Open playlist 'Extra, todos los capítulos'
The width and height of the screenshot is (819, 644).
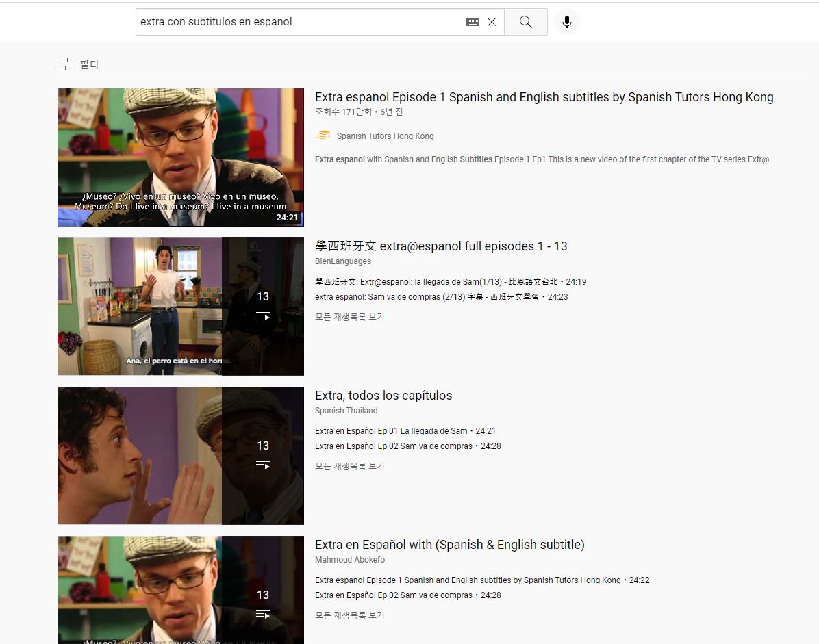[x=383, y=396]
